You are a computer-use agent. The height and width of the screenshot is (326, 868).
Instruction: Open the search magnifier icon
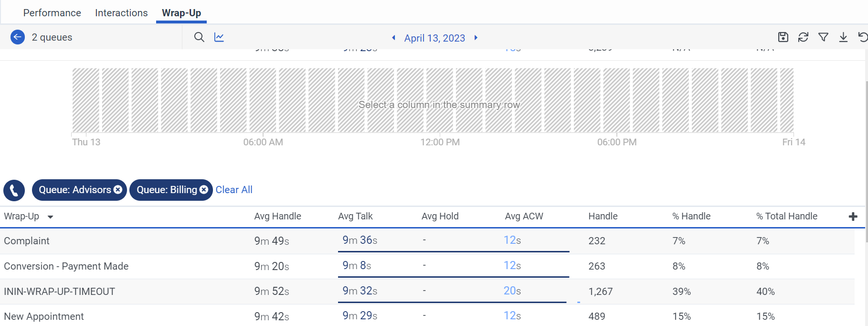coord(199,37)
